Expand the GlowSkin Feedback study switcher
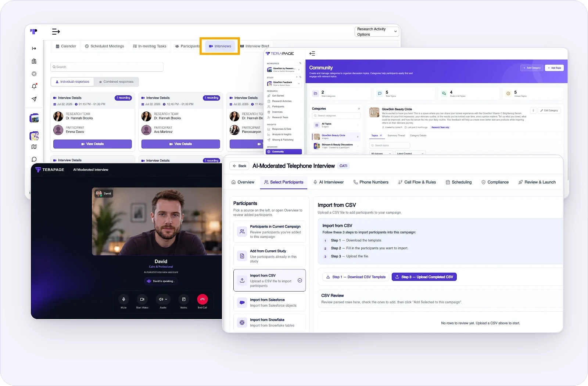This screenshot has width=588, height=386. (x=284, y=83)
